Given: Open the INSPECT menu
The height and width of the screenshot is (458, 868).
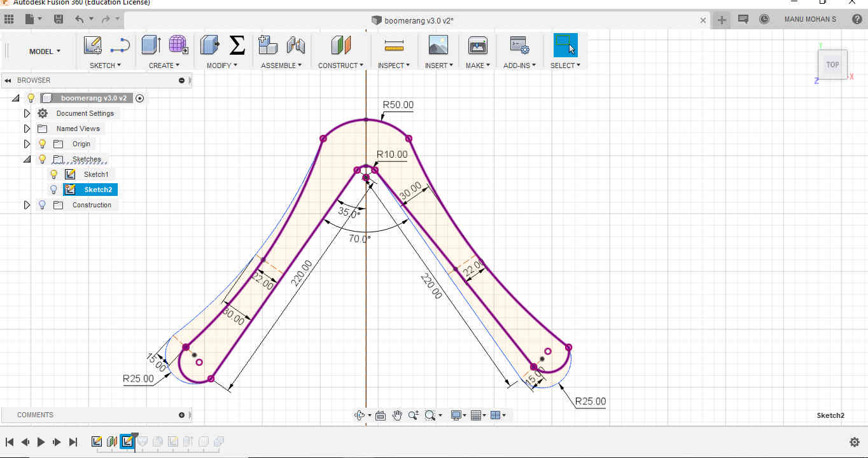Looking at the screenshot, I should [x=394, y=66].
